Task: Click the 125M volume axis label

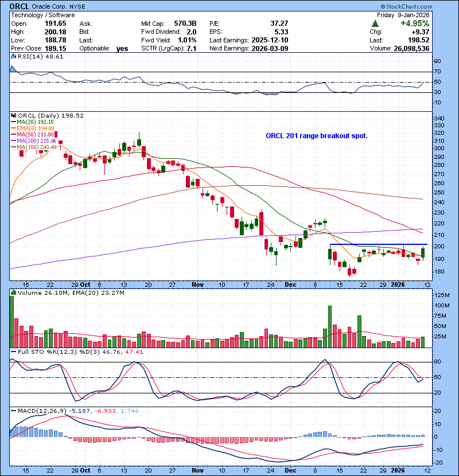Action: [x=441, y=295]
